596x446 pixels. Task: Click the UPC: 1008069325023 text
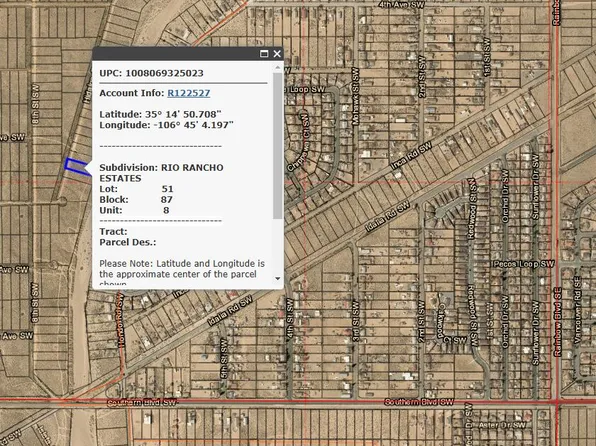(x=151, y=73)
